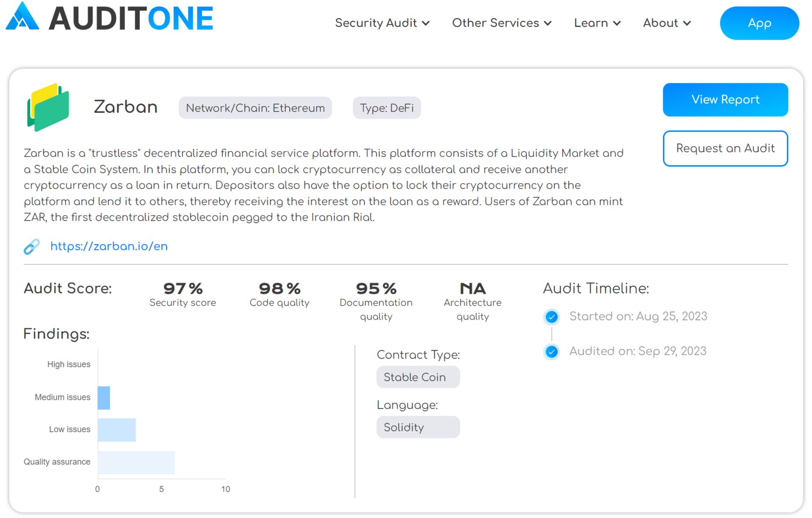Screen dimensions: 812x518
Task: Click the Medium issues bar
Action: (104, 398)
